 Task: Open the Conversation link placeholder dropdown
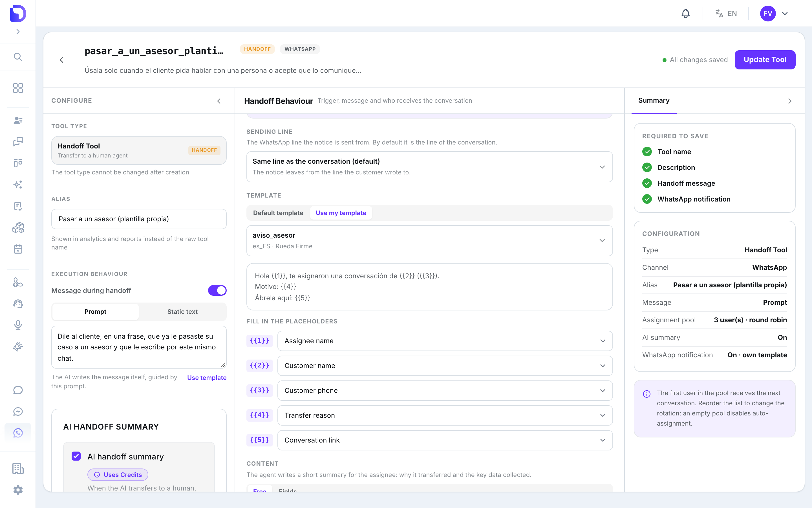click(445, 440)
